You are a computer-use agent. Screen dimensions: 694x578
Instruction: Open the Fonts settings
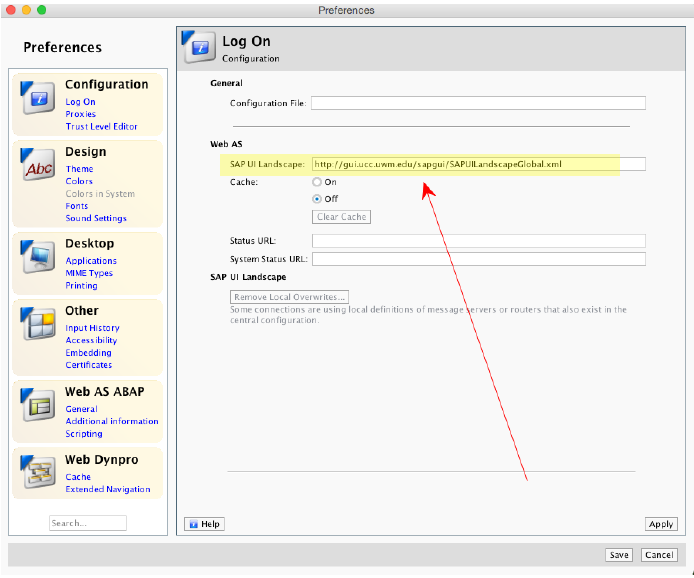pos(77,206)
